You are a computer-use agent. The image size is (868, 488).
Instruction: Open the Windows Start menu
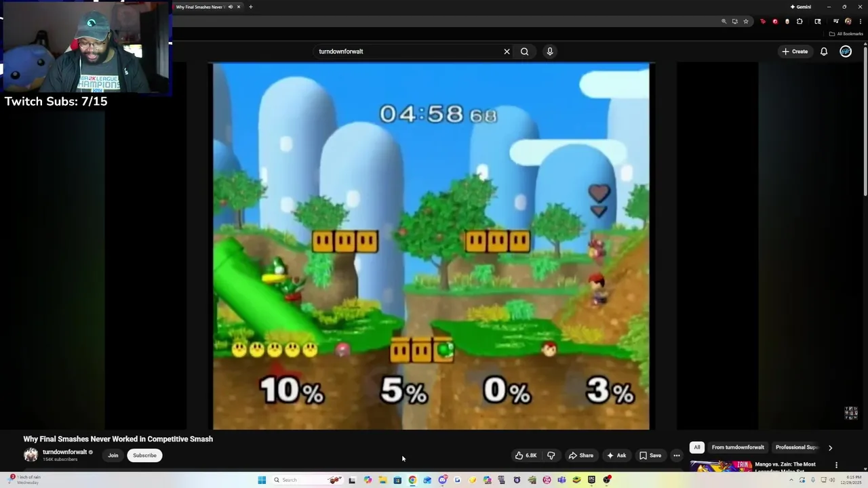click(262, 480)
